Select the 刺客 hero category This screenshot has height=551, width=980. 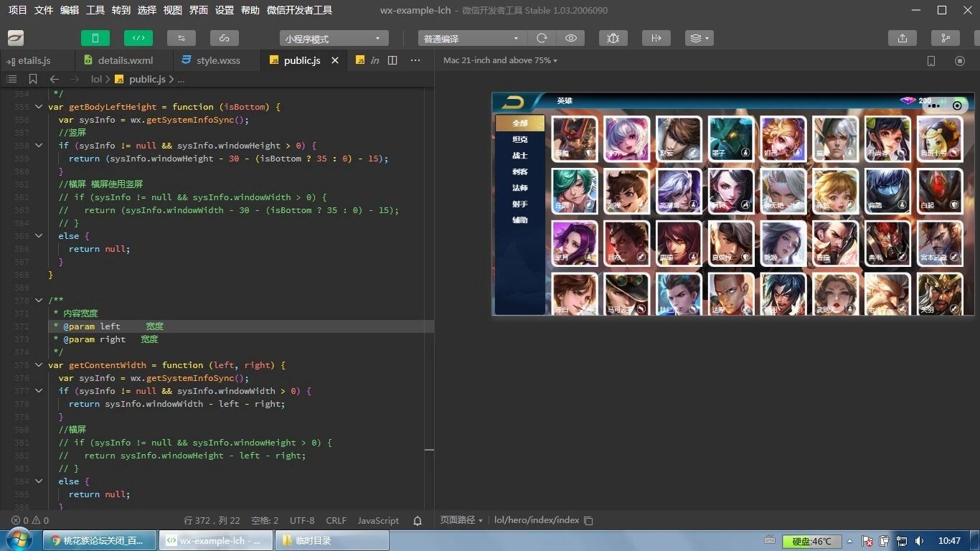tap(520, 171)
